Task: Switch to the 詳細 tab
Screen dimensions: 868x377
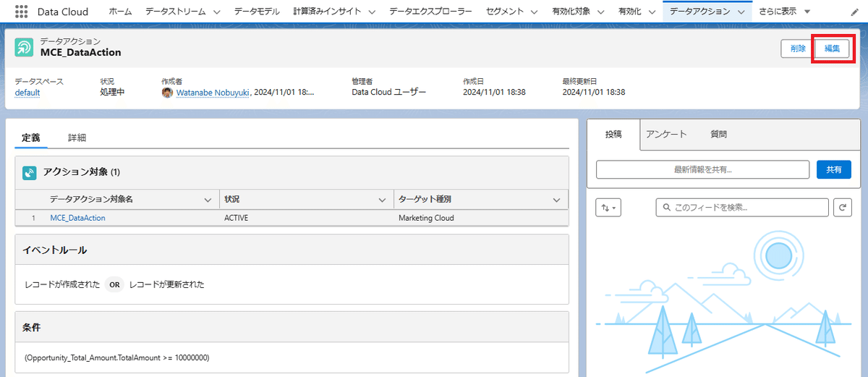Action: click(77, 137)
